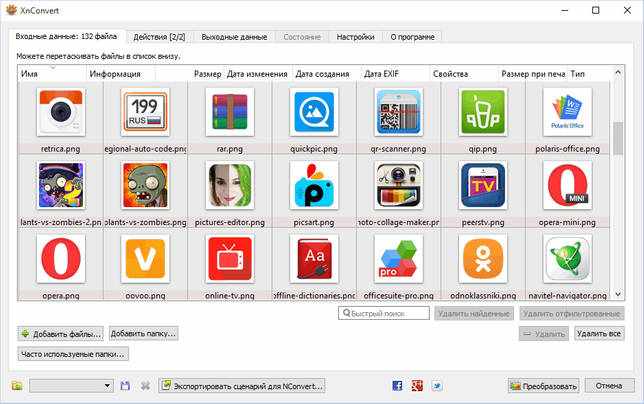The height and width of the screenshot is (404, 644).
Task: Click the Отмена button
Action: tap(610, 386)
